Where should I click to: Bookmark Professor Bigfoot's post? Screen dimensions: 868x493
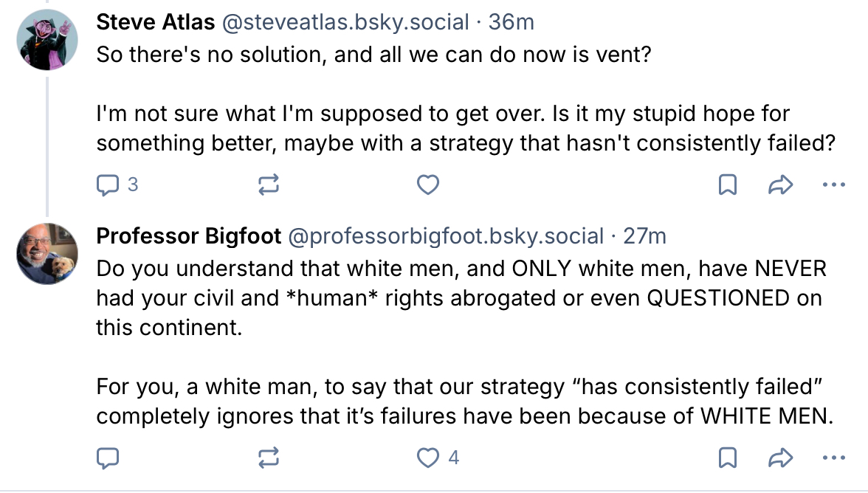coord(728,458)
